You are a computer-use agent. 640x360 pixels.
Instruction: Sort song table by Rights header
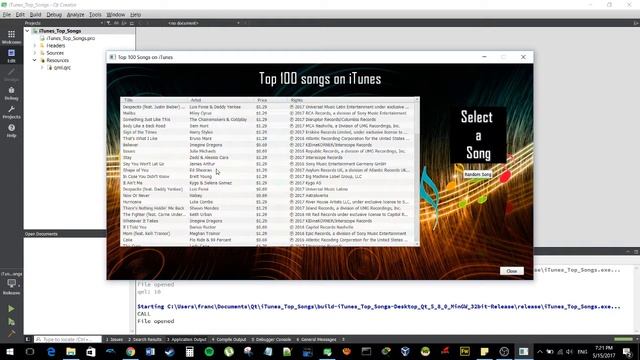(351, 100)
